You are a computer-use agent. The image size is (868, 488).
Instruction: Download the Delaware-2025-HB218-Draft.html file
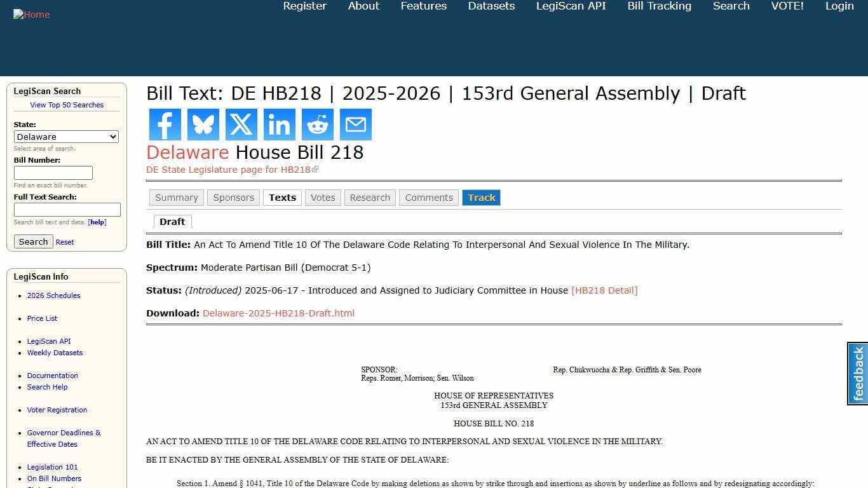pos(278,313)
